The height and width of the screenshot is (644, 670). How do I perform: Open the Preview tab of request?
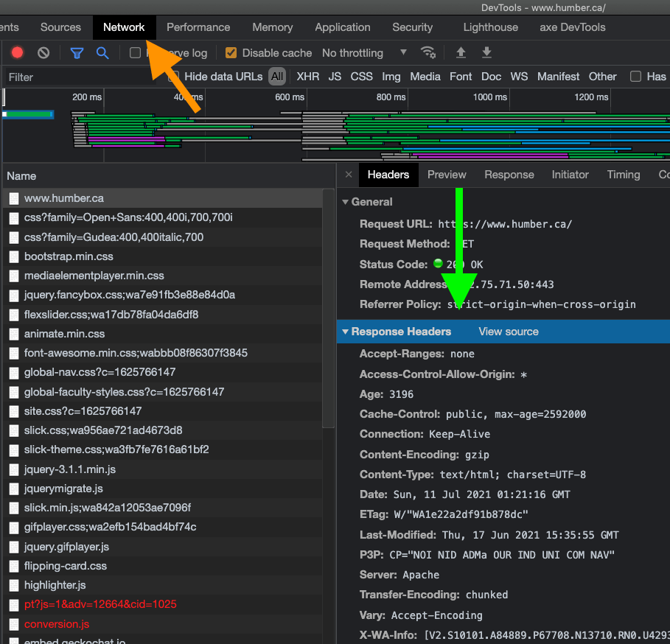click(447, 175)
